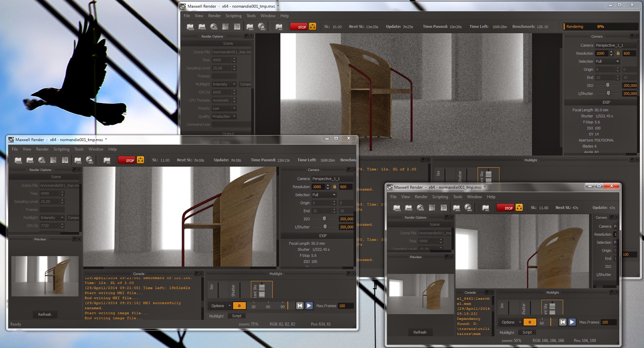Save MXI disc icon in top window
This screenshot has width=644, height=348.
(x=214, y=27)
